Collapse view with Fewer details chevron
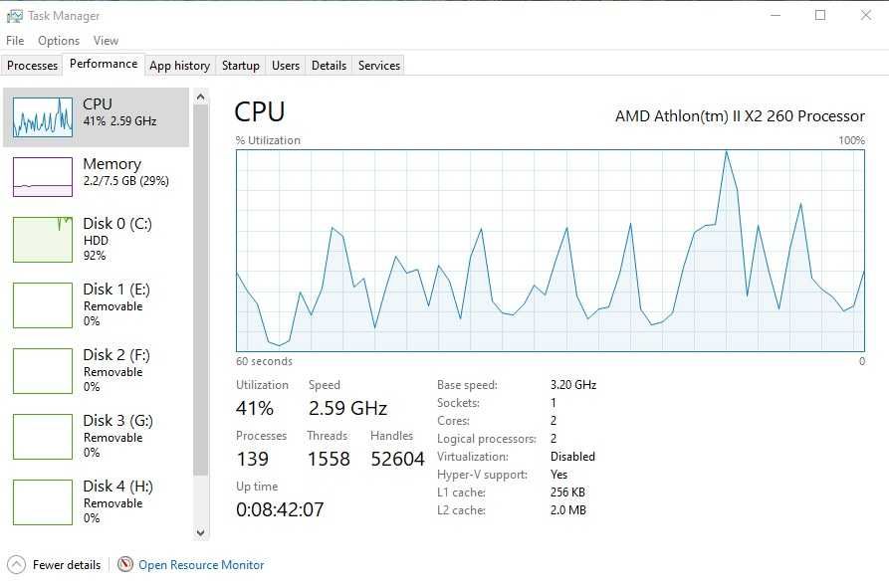 point(16,564)
